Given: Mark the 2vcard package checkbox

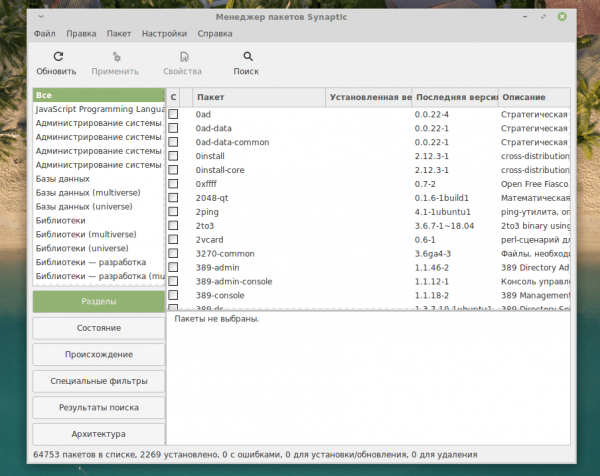Looking at the screenshot, I should click(x=173, y=239).
